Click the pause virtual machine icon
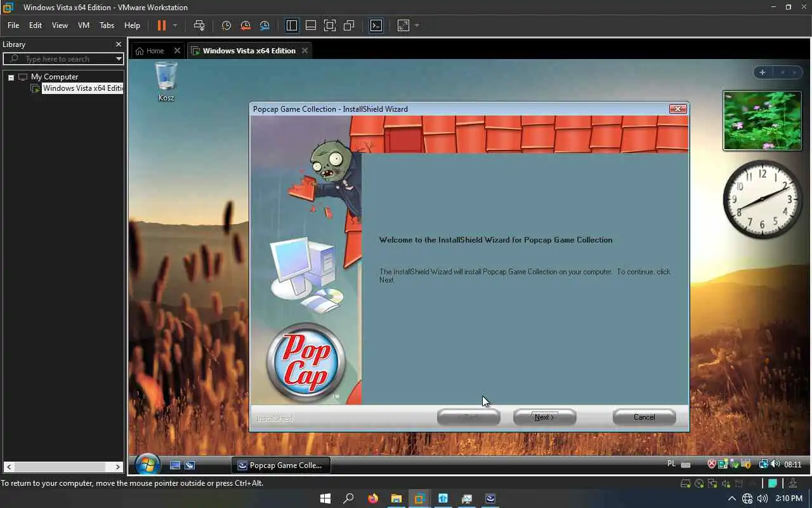 click(162, 25)
